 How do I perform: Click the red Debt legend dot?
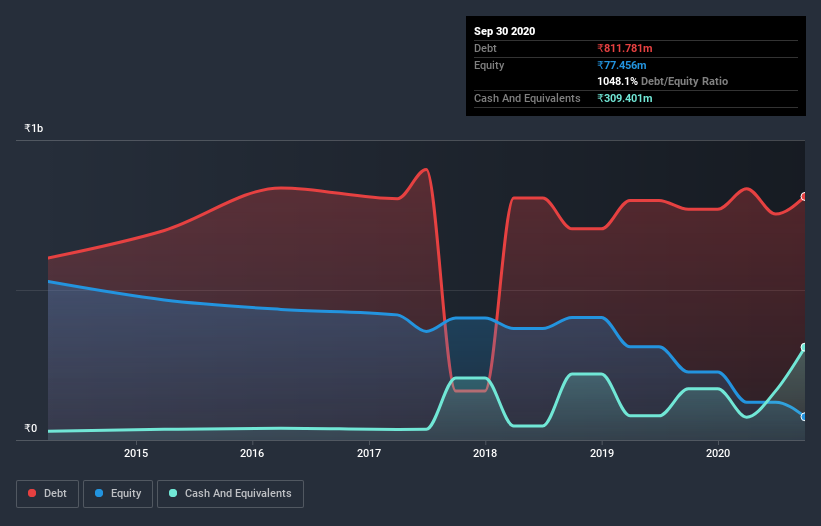point(32,493)
